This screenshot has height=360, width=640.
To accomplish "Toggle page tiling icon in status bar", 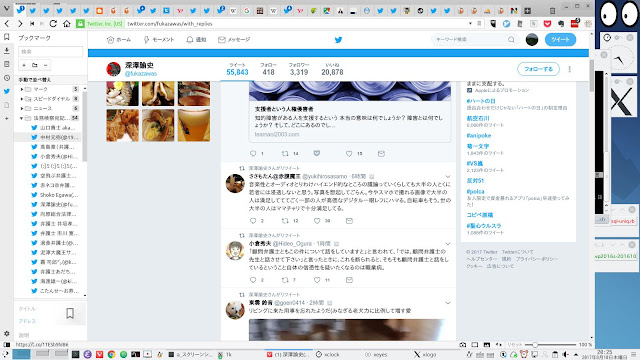I will click(475, 344).
